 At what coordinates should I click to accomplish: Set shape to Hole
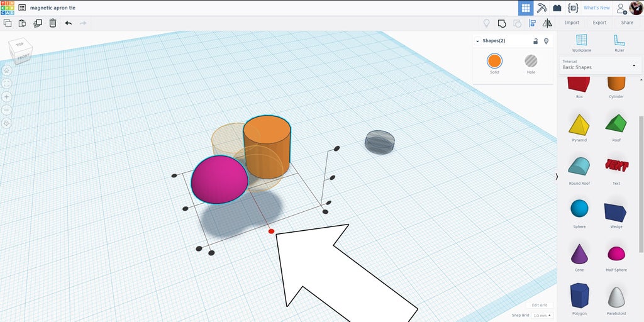coord(531,61)
